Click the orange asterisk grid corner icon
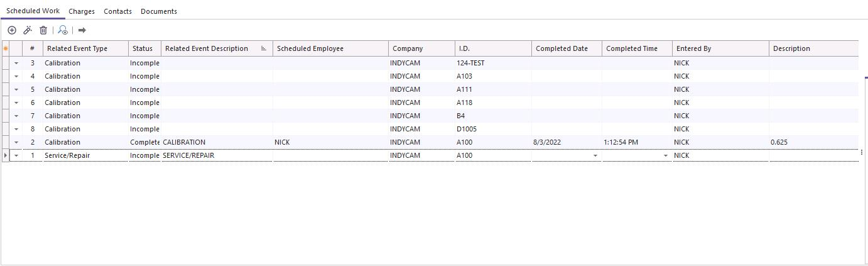Viewport: 868px width, 266px height. (6, 48)
